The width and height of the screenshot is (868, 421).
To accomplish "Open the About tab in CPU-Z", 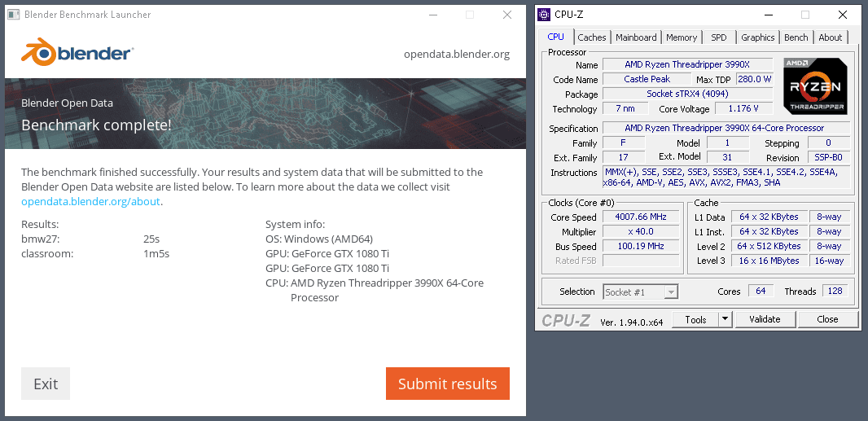I will coord(831,37).
